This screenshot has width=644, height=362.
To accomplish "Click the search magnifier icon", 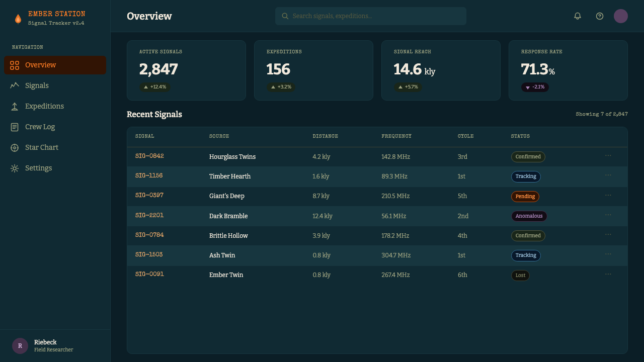I will click(x=285, y=16).
